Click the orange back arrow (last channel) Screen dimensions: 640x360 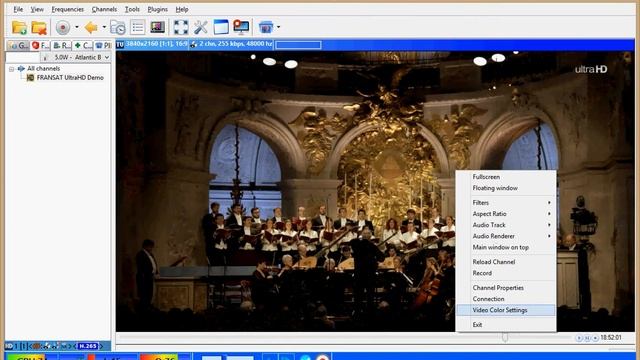pos(91,27)
